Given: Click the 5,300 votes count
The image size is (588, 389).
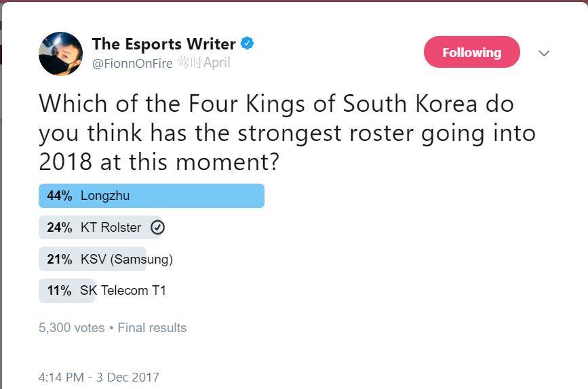Looking at the screenshot, I should click(x=71, y=328).
